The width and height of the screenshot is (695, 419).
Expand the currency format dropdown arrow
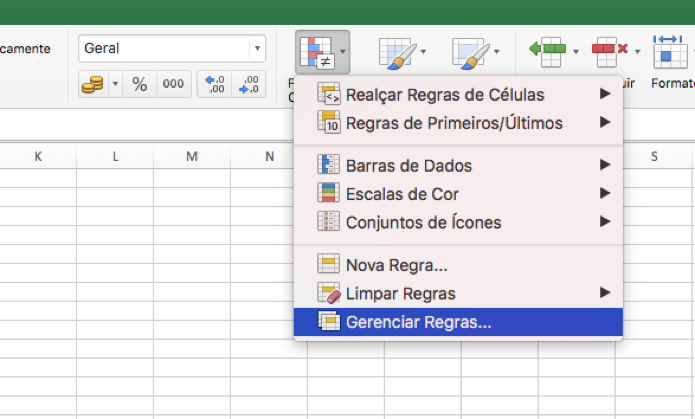tap(115, 83)
